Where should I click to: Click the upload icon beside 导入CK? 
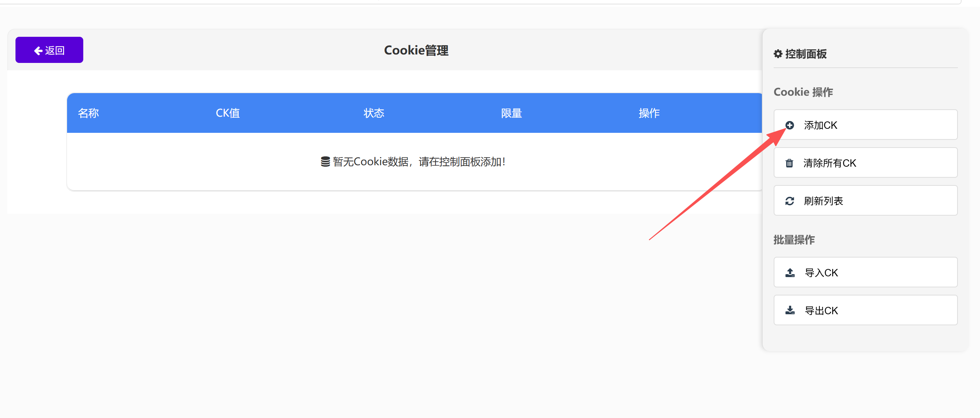pos(790,272)
